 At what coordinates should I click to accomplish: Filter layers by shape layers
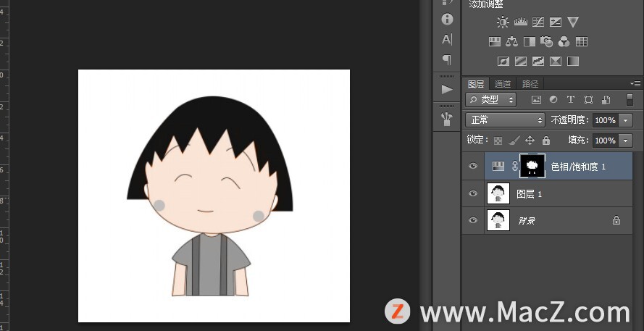[x=588, y=99]
